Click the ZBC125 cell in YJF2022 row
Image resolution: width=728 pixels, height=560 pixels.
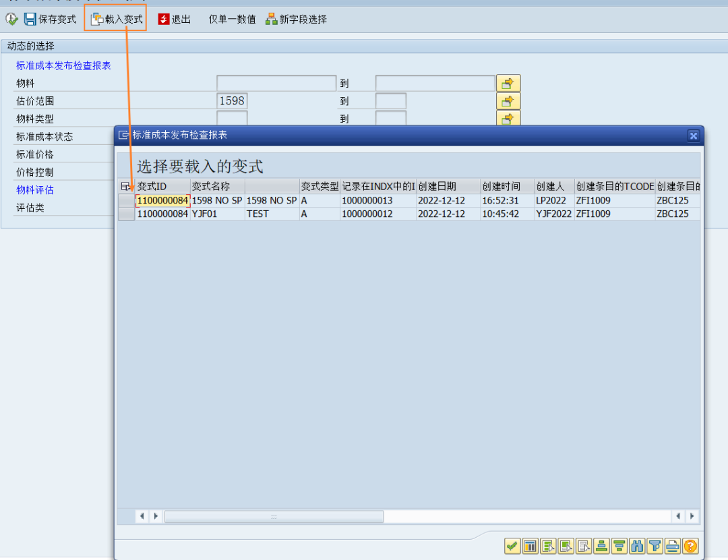pyautogui.click(x=677, y=214)
